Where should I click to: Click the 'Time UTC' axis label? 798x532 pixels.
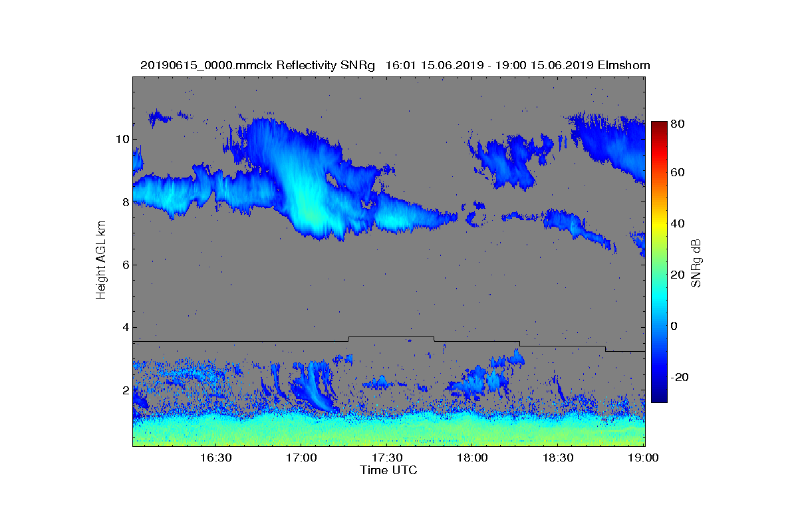click(389, 470)
